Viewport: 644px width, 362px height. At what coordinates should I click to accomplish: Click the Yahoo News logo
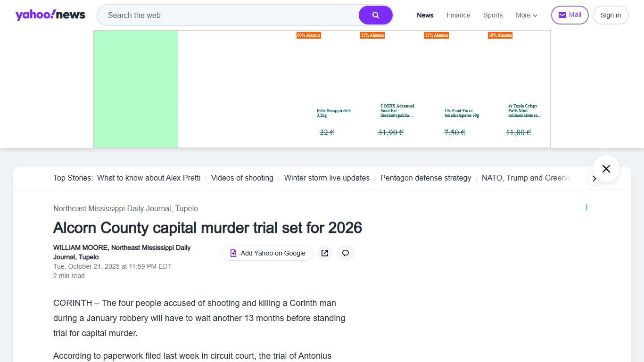pyautogui.click(x=50, y=15)
